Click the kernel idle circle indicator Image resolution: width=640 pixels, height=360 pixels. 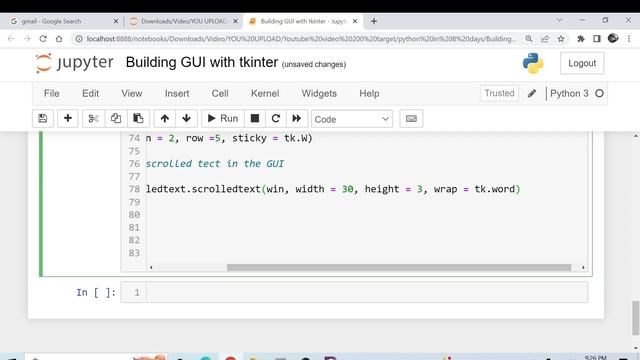click(x=599, y=93)
